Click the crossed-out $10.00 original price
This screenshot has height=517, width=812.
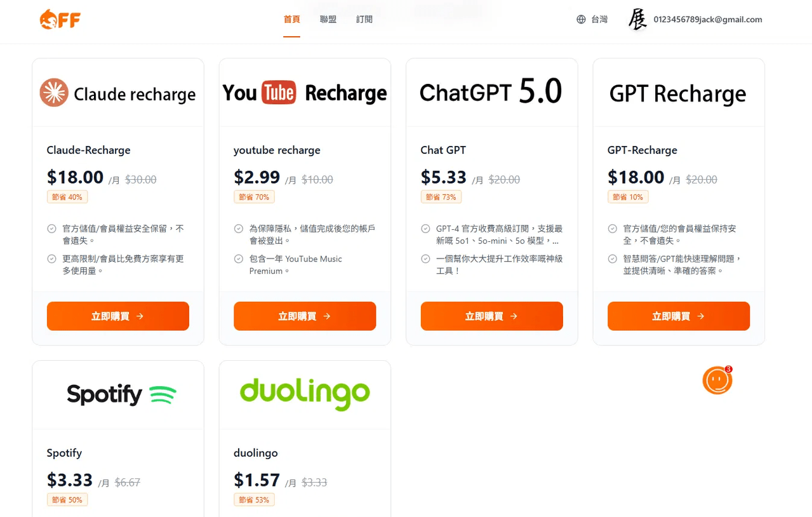(317, 180)
